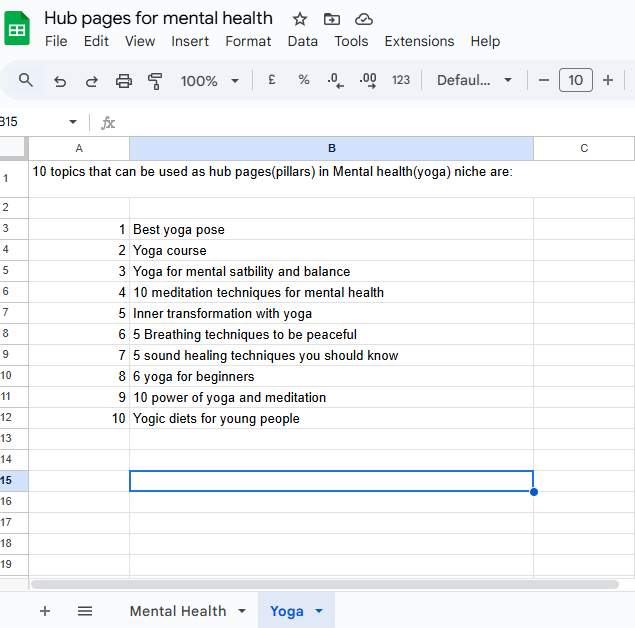Decrease font size with minus button

[544, 80]
